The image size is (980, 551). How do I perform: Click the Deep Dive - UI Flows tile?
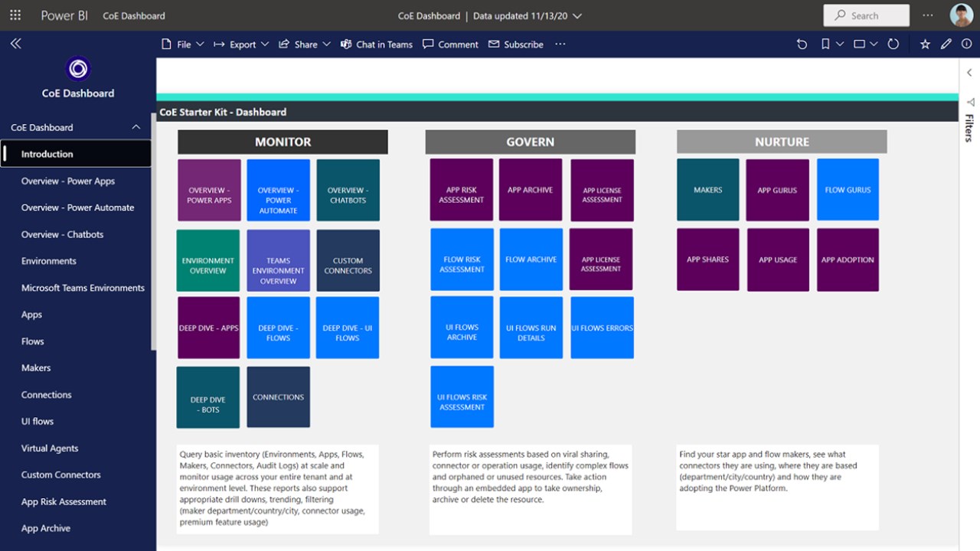348,328
